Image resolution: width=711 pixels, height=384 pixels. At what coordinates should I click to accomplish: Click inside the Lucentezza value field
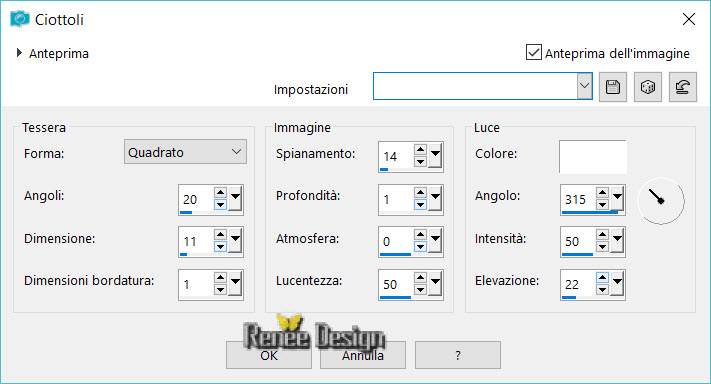(x=396, y=284)
